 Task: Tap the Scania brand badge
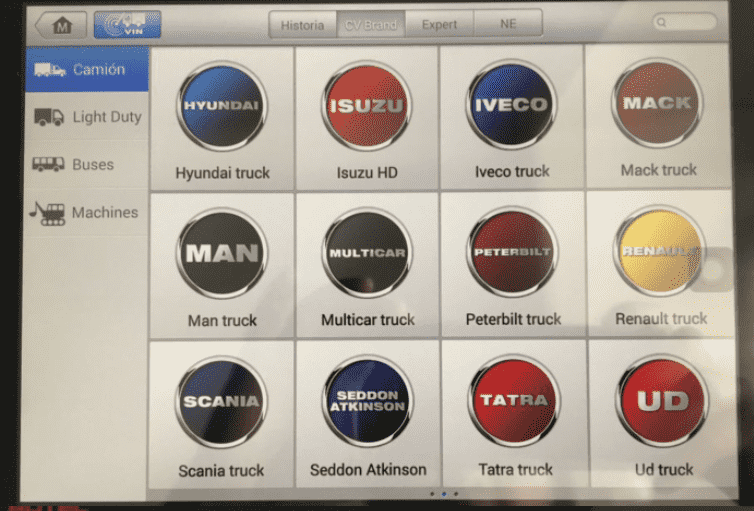point(221,402)
